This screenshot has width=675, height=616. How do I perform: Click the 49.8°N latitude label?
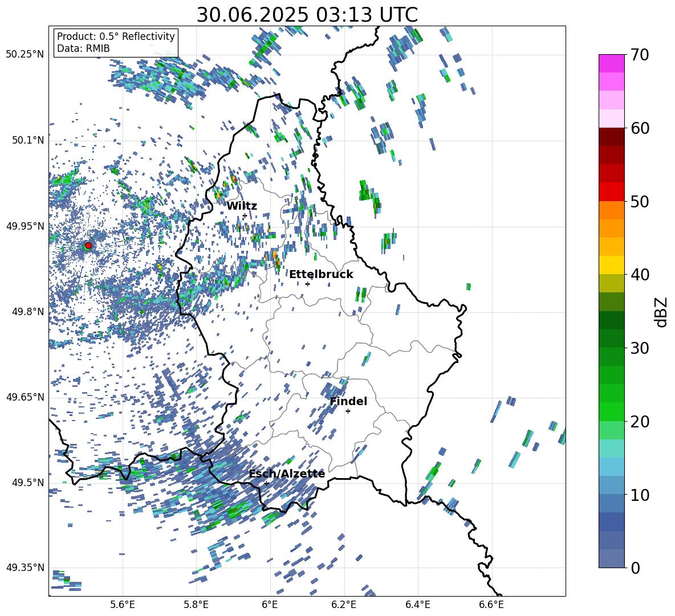pos(28,312)
